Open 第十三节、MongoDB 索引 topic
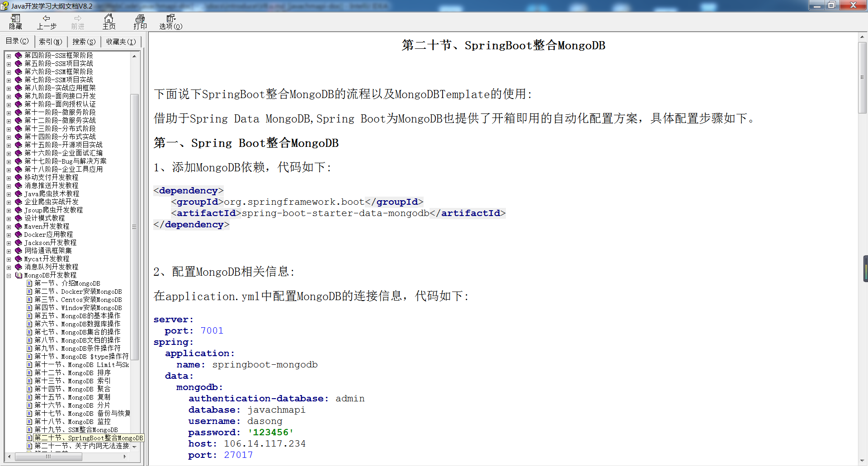868x466 pixels. [72, 381]
